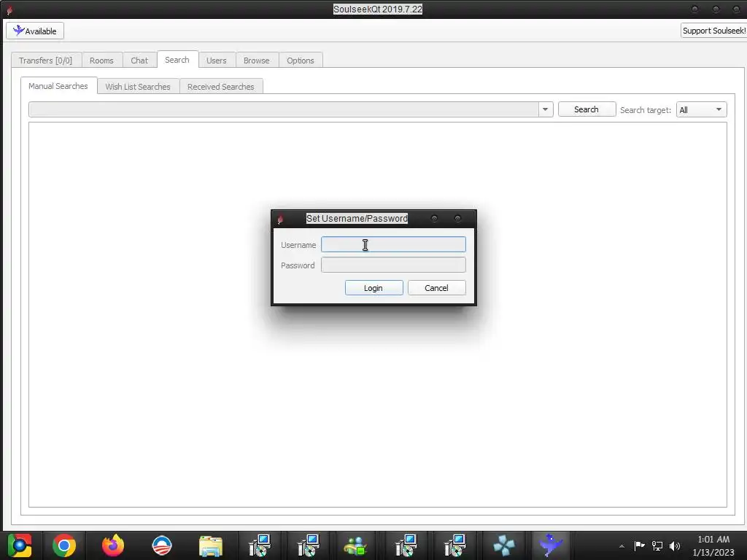Select the Soulseek bird taskbar icon

[551, 545]
